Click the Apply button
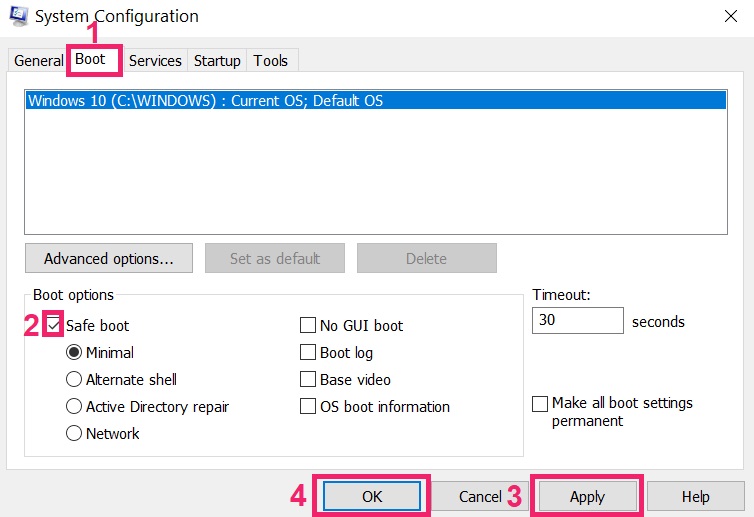Image resolution: width=754 pixels, height=517 pixels. 587,496
